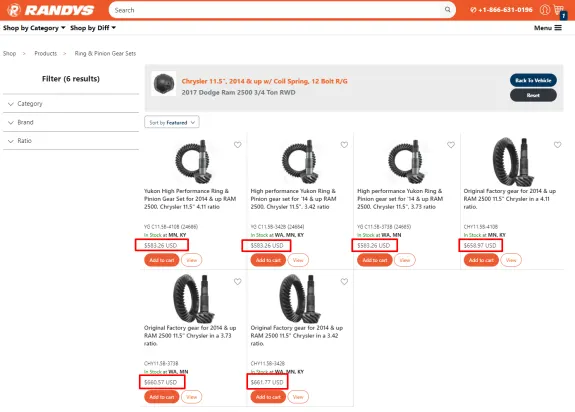View the Yukon 3.42 ratio gear set
The height and width of the screenshot is (412, 575).
click(298, 260)
